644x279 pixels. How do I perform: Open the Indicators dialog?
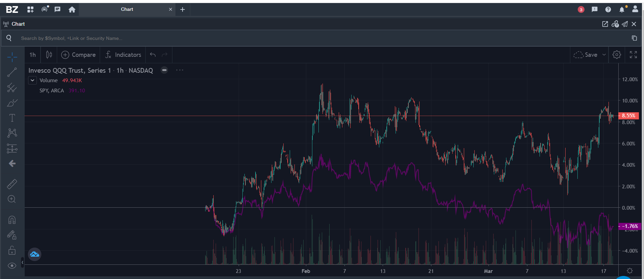coord(123,55)
